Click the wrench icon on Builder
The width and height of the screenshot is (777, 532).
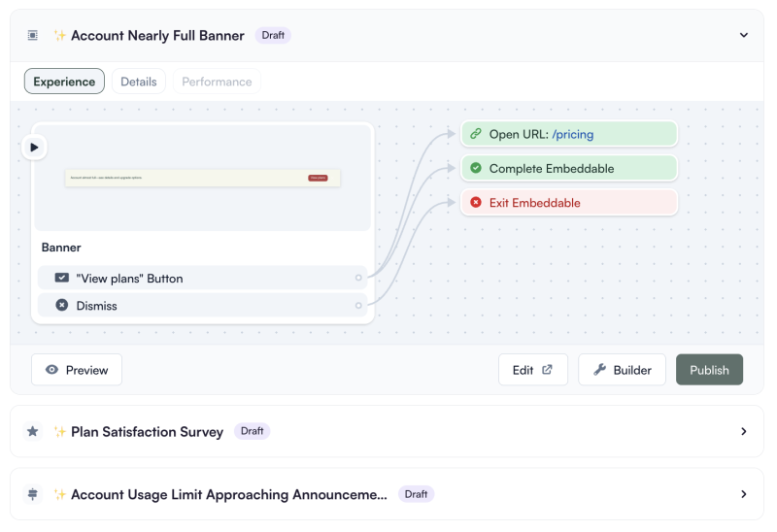pyautogui.click(x=599, y=370)
